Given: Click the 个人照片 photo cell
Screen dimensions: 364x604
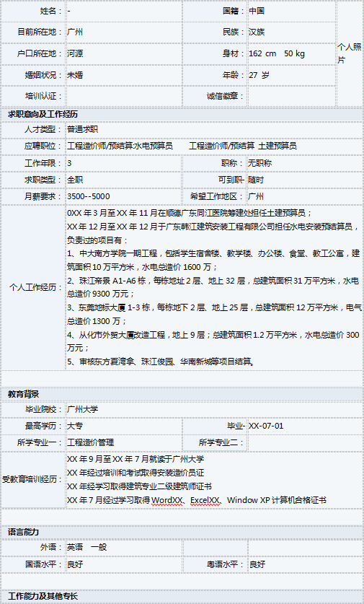Looking at the screenshot, I should click(350, 53).
